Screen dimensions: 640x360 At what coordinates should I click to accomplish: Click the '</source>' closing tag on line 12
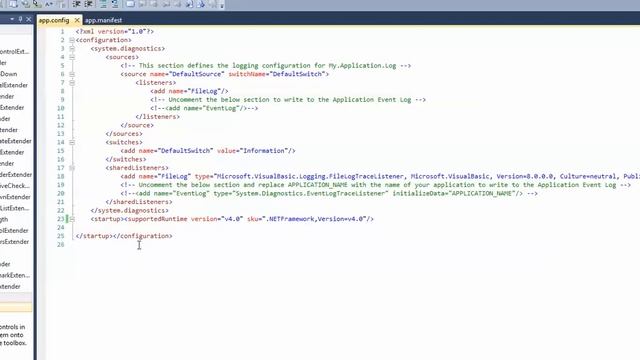[137, 125]
